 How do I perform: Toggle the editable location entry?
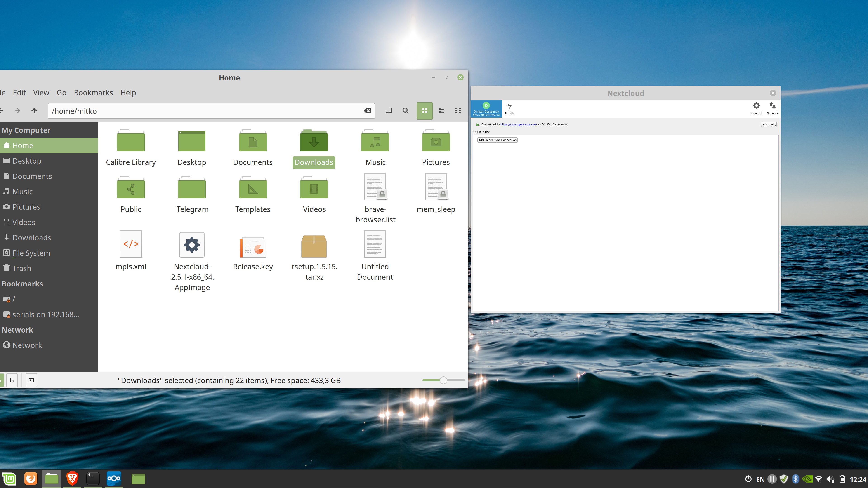coord(389,111)
